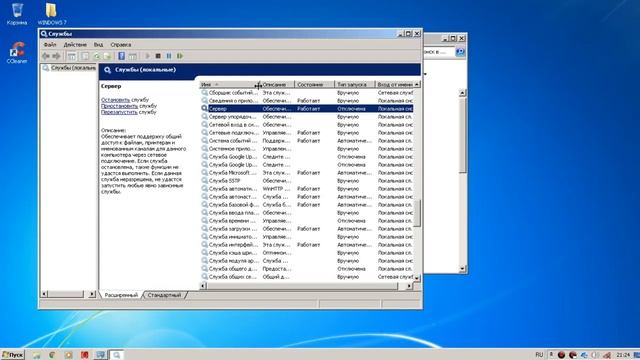The image size is (640, 360).
Task: Open help with the blue question icon
Action: click(122, 56)
